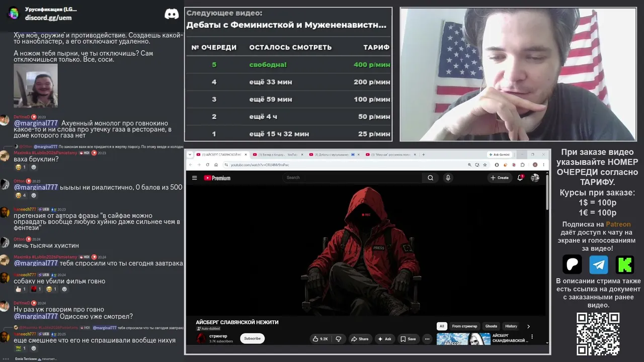The width and height of the screenshot is (644, 362).
Task: Click the Patreon icon on the stream overlay
Action: [572, 264]
